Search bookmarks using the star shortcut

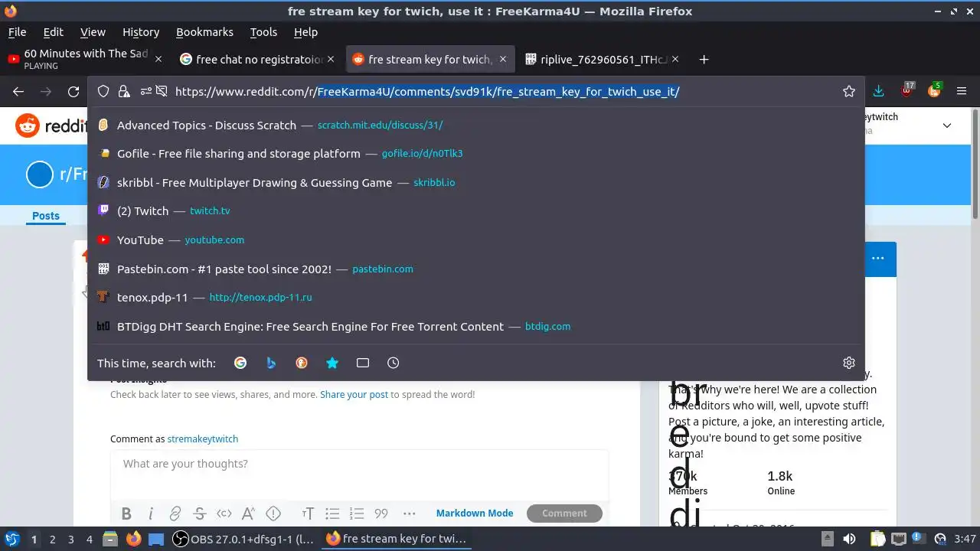click(x=332, y=363)
